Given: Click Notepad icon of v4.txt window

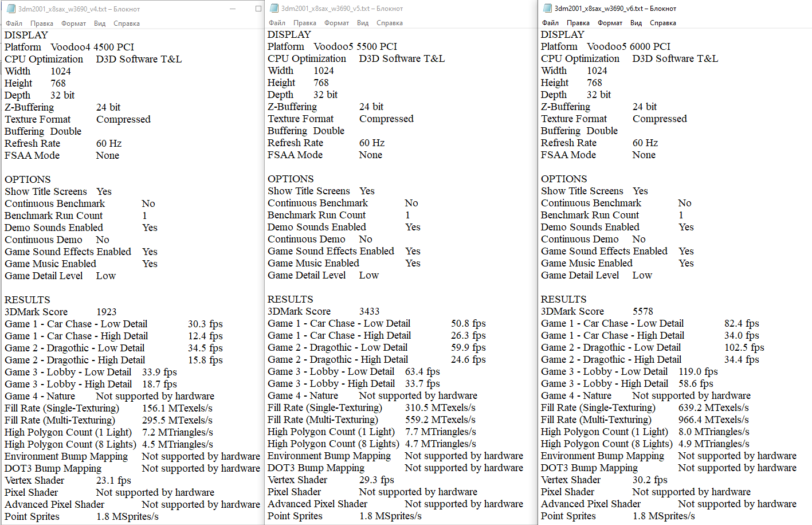Looking at the screenshot, I should [11, 9].
